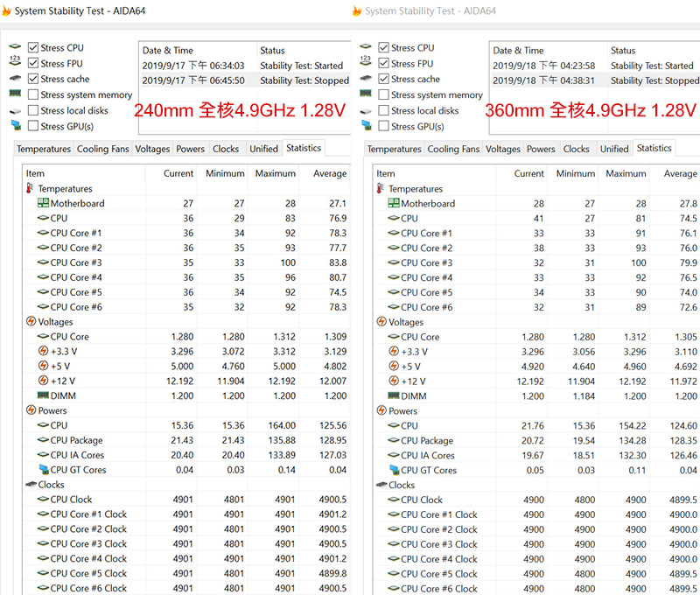Click the disk icon beside Stress local disks, right window
Image resolution: width=700 pixels, height=595 pixels.
coord(366,110)
